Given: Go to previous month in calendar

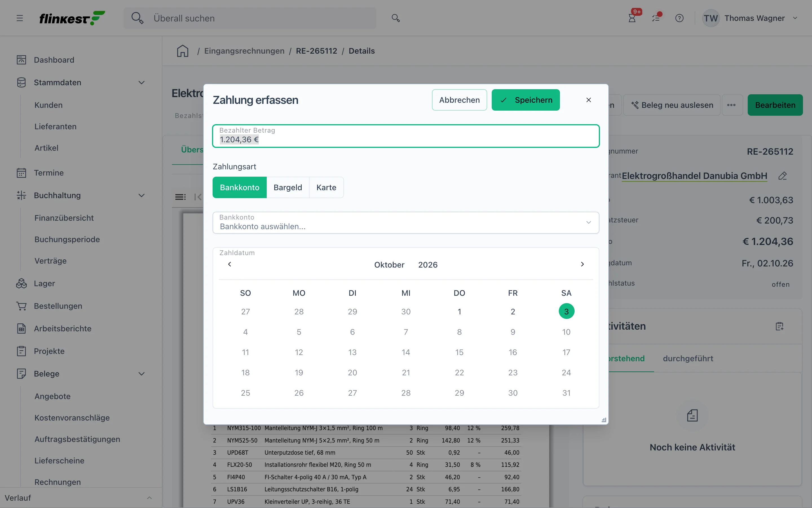Looking at the screenshot, I should pyautogui.click(x=230, y=264).
